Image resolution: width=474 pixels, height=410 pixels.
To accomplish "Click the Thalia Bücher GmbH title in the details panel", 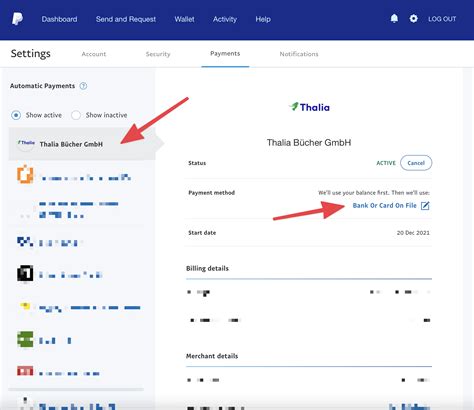I will pyautogui.click(x=309, y=143).
